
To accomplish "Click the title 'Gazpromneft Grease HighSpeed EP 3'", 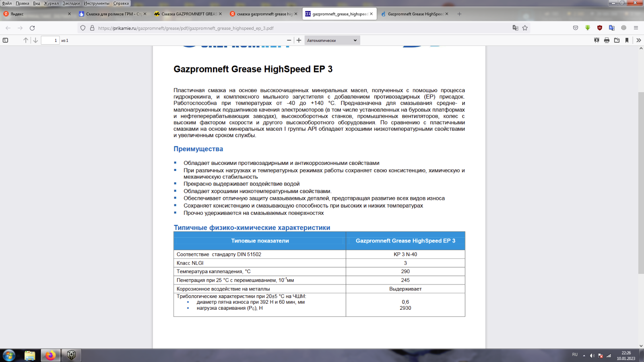I will (253, 69).
